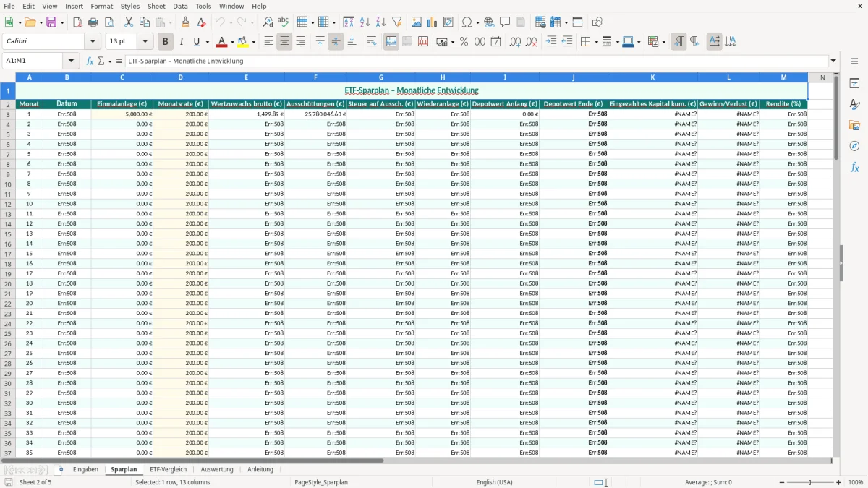Insert Comment speech bubble icon
The width and height of the screenshot is (868, 488).
[505, 22]
